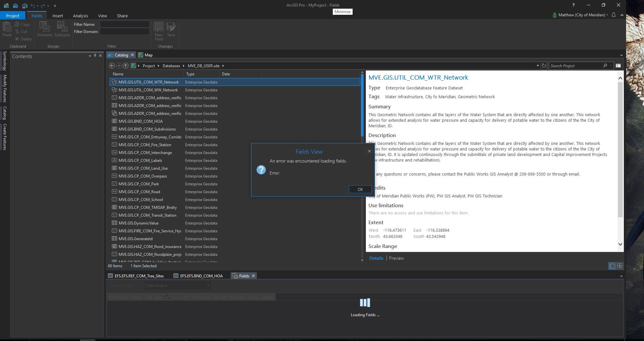Viewport: 644px width, 341px height.
Task: Switch catalog display to tiles view icon
Action: point(620,266)
